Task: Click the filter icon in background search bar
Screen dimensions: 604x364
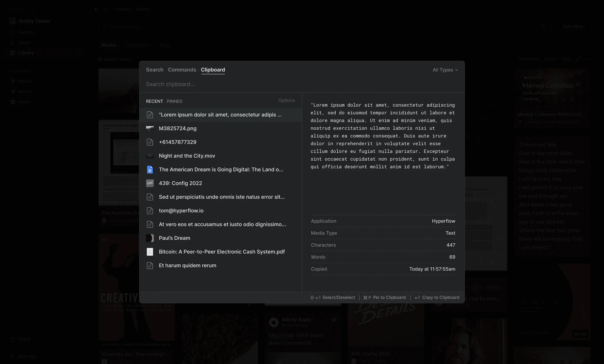Action: [x=543, y=27]
